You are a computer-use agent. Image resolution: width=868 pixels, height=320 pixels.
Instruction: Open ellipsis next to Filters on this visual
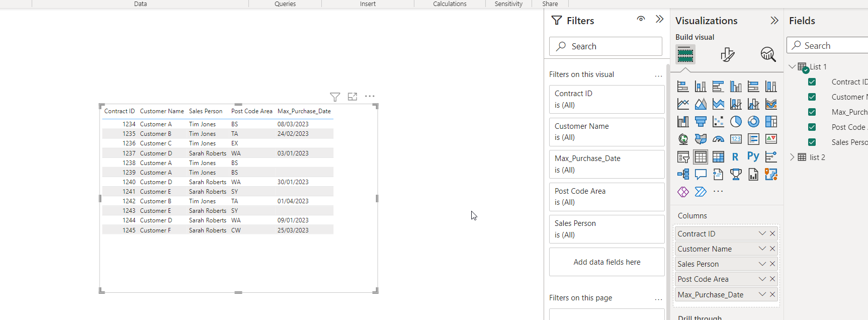tap(658, 76)
